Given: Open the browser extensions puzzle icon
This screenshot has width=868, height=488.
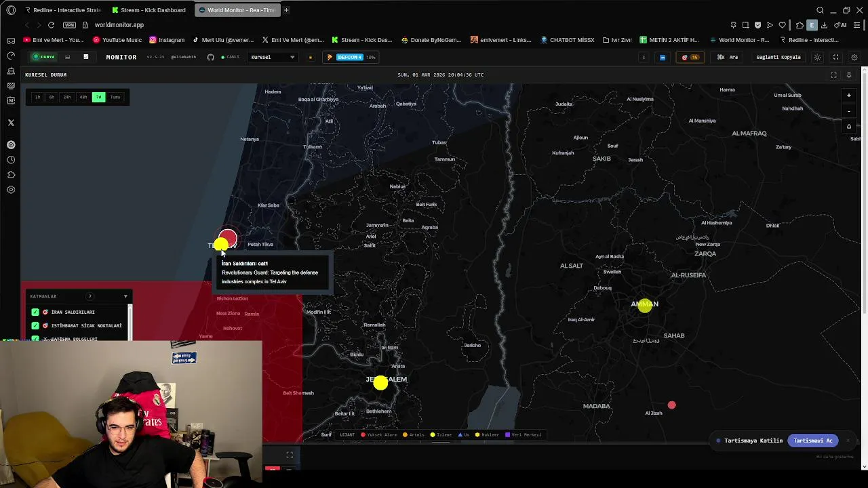Looking at the screenshot, I should click(800, 25).
